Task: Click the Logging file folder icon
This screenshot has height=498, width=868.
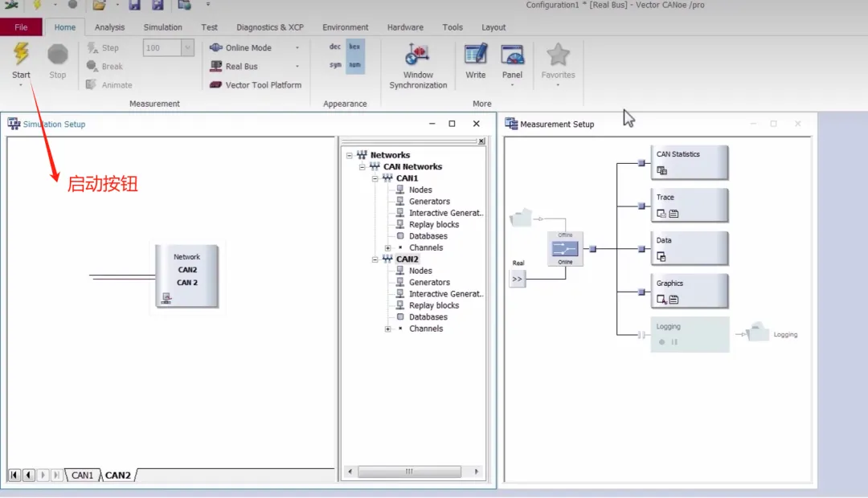Action: coord(758,332)
